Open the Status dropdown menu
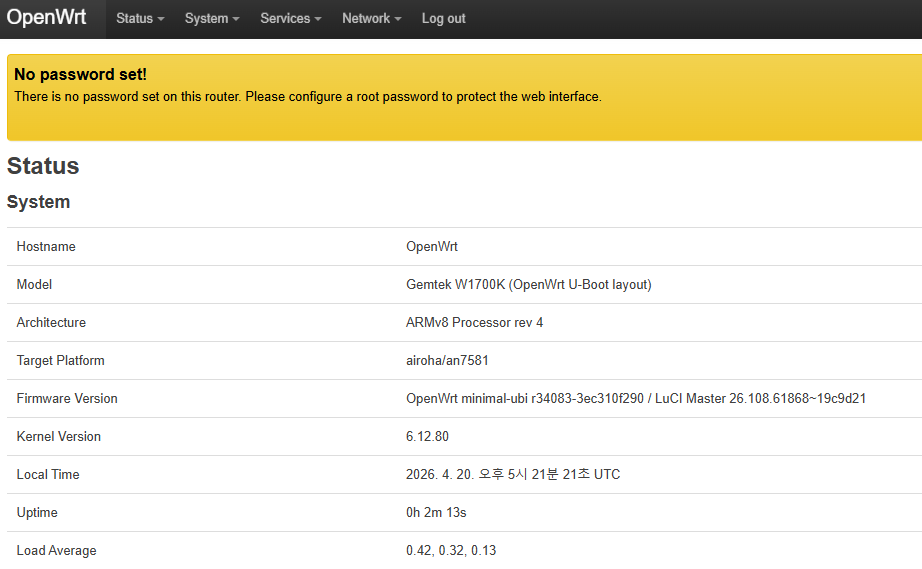Viewport: 922px width, 569px height. (x=140, y=19)
